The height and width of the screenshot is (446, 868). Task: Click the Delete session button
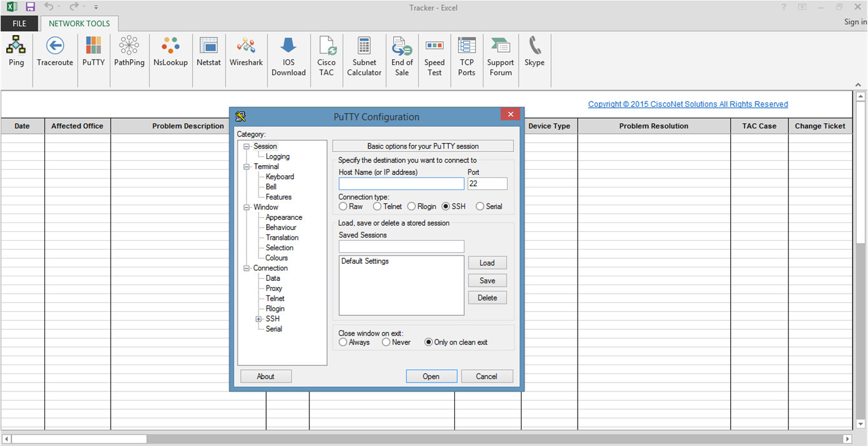[x=487, y=298]
